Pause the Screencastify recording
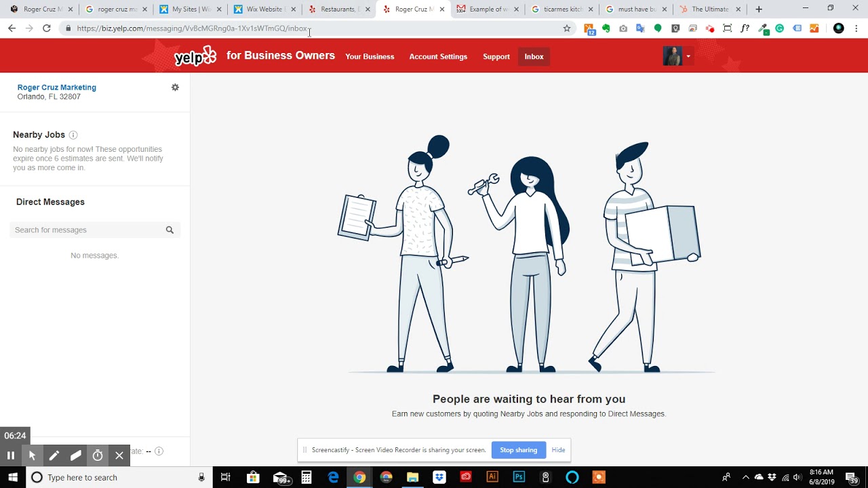The image size is (868, 488). click(11, 455)
